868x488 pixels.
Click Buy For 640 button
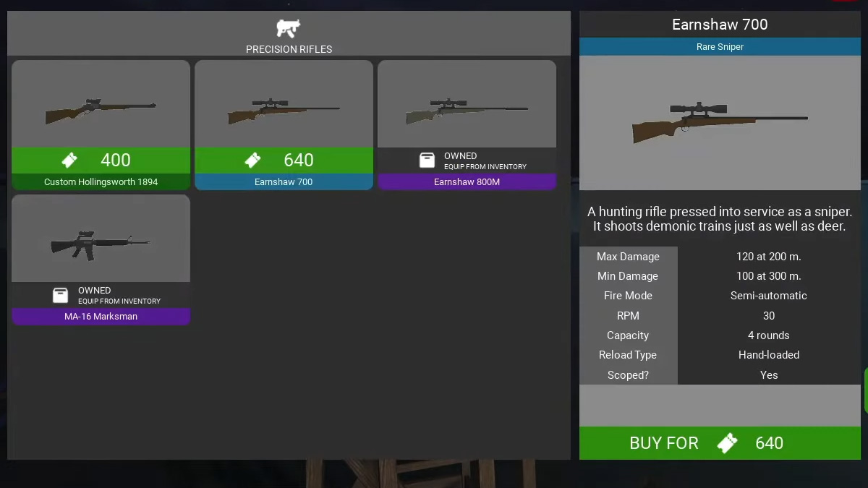point(720,443)
